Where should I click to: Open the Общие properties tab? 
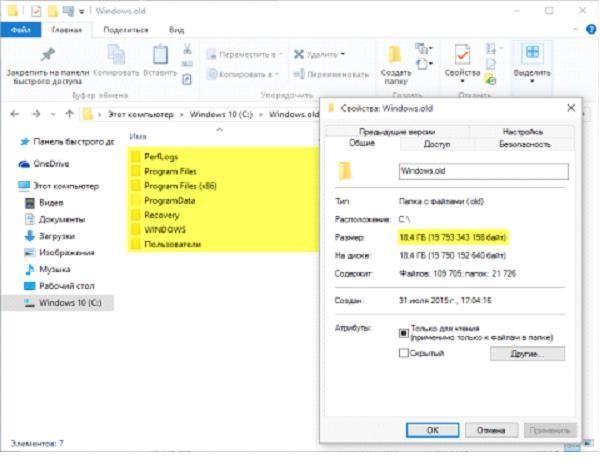click(362, 143)
